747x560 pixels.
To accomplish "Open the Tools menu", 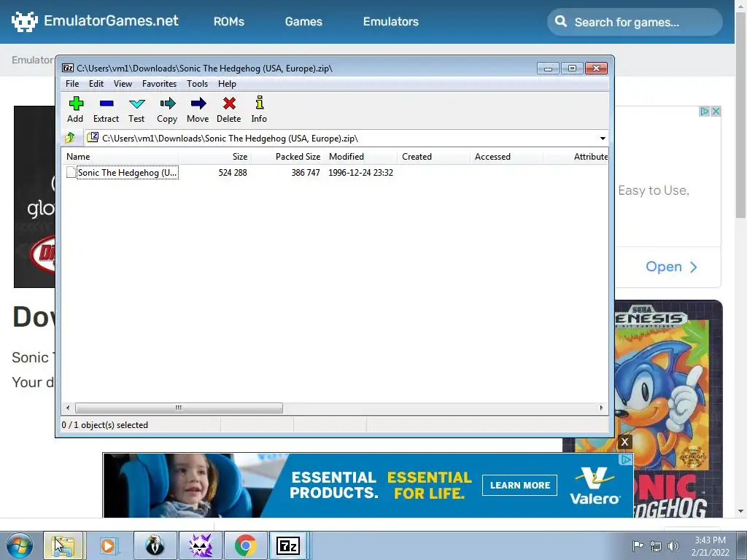I will pos(197,84).
